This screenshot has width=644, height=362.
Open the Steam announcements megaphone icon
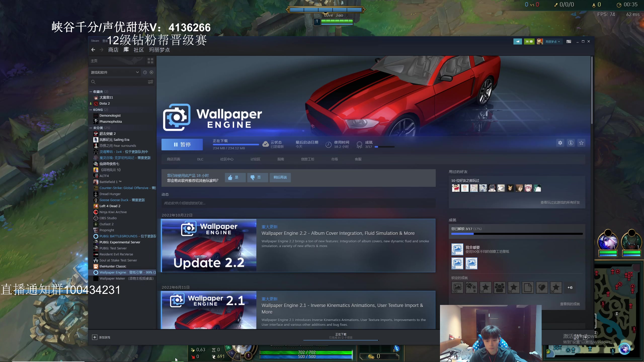tap(518, 41)
